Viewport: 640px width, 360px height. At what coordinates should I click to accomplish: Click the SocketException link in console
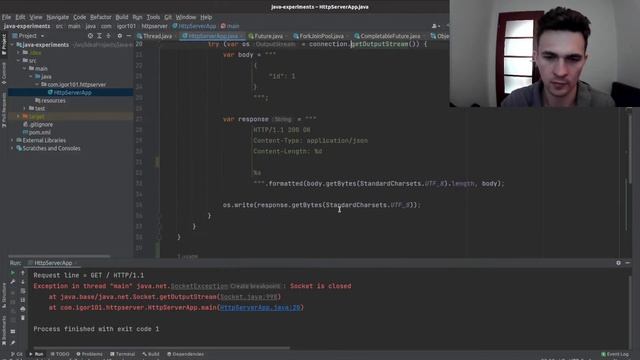click(x=199, y=286)
